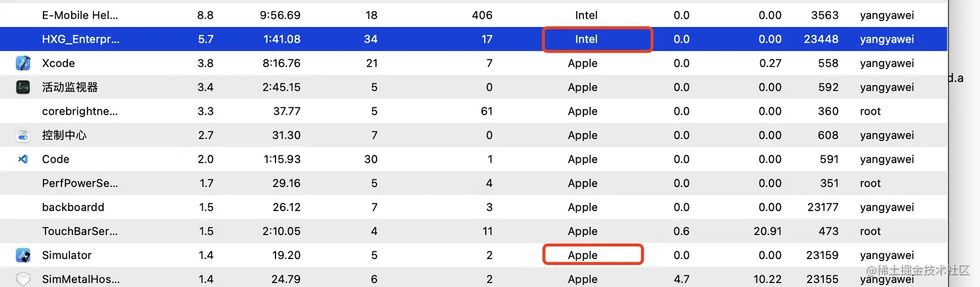Click CPU time 9:56.69
980x287 pixels.
281,15
